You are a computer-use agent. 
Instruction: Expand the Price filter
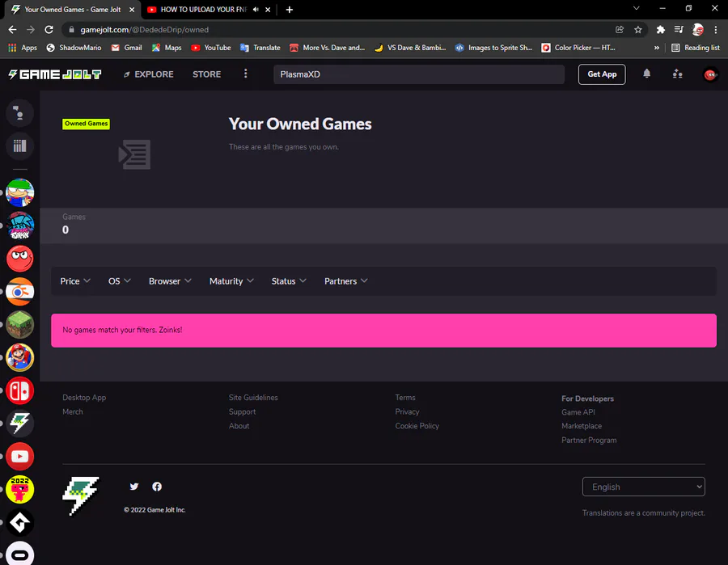[x=75, y=281]
